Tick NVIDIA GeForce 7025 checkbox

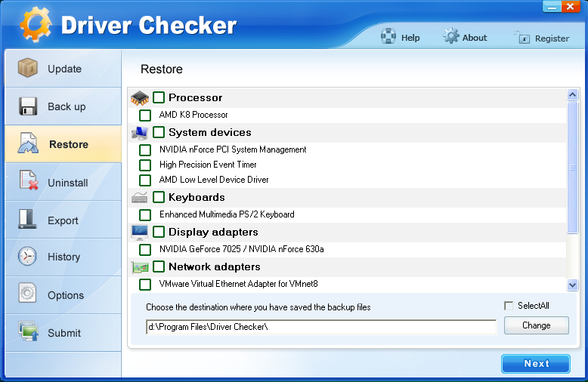pos(145,250)
